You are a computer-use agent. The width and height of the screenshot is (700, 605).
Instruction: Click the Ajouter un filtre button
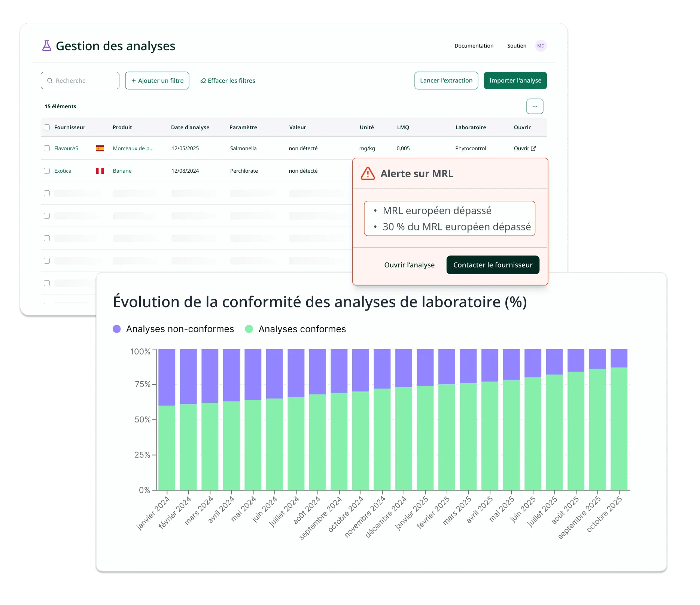point(157,81)
